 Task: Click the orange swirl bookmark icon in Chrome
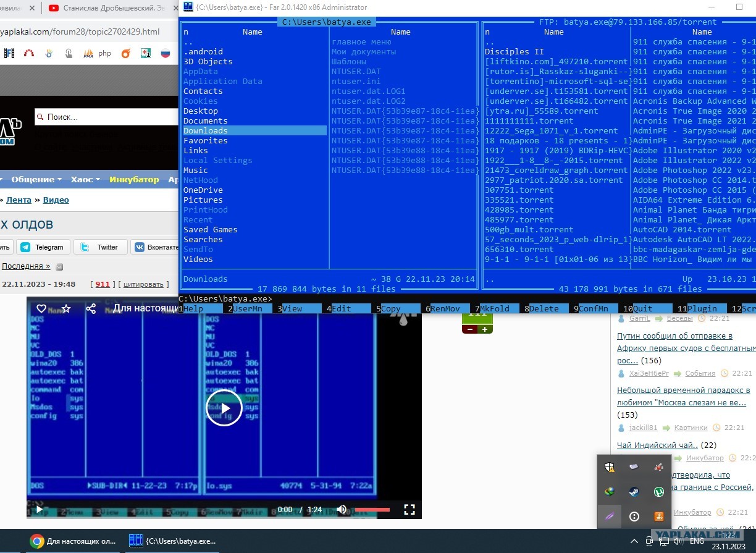point(126,53)
